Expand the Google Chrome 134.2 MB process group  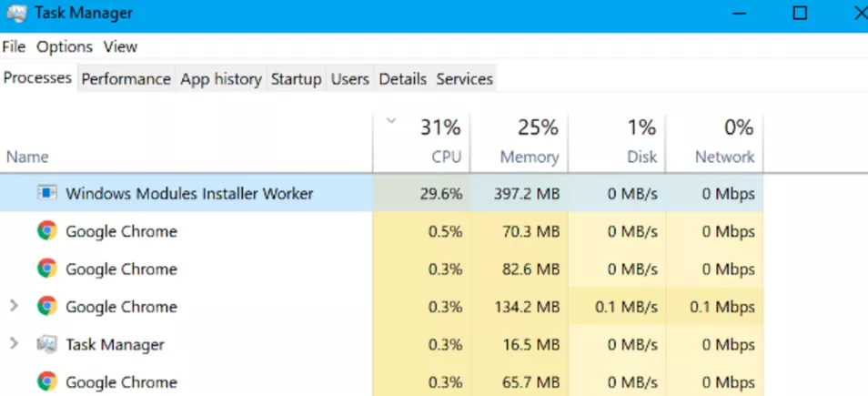click(15, 306)
